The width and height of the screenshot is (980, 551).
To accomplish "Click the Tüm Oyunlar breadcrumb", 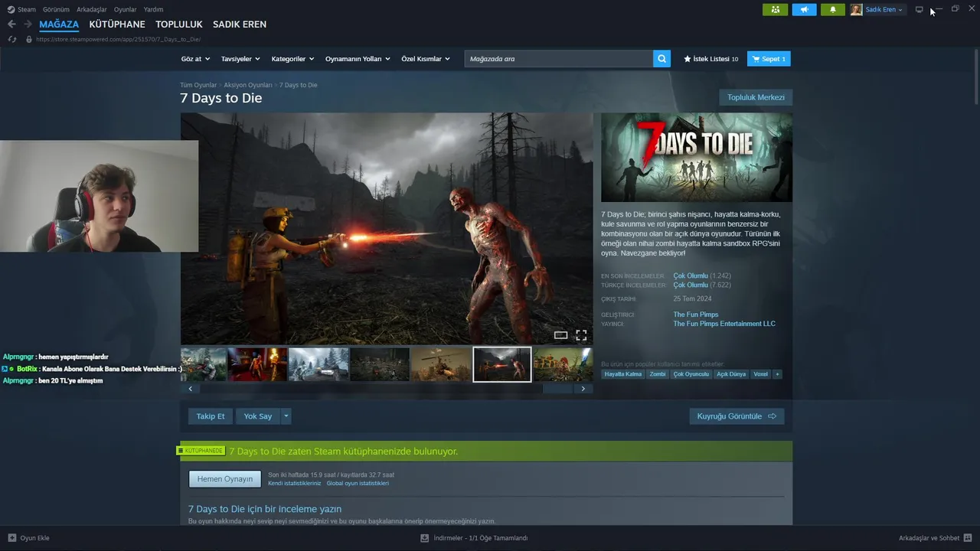I will tap(198, 85).
